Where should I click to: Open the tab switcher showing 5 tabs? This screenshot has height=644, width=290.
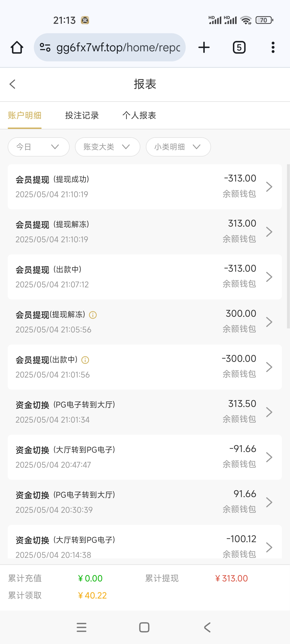click(239, 47)
